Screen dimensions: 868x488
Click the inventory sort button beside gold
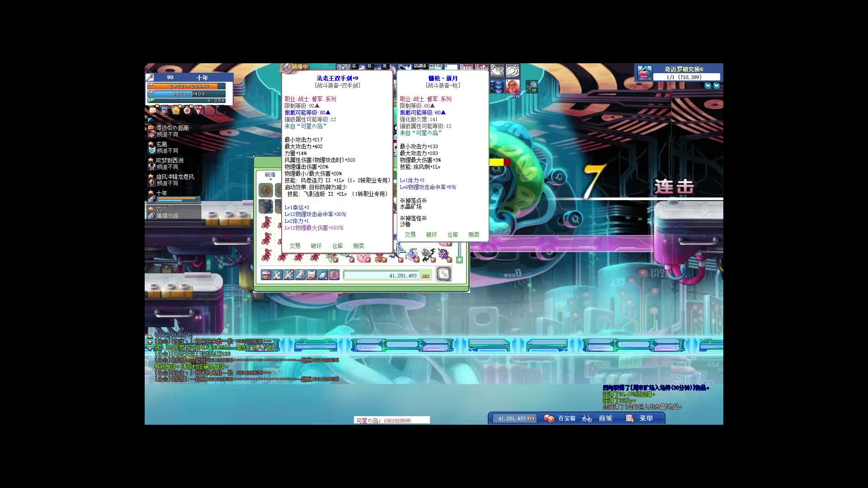point(443,274)
